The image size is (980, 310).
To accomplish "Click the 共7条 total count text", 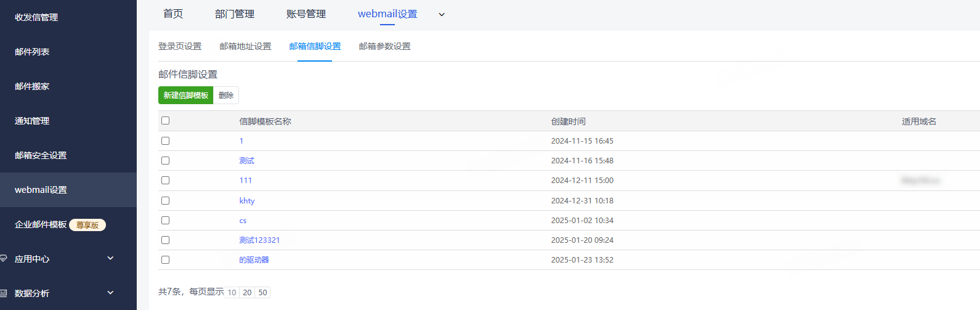I will (170, 292).
